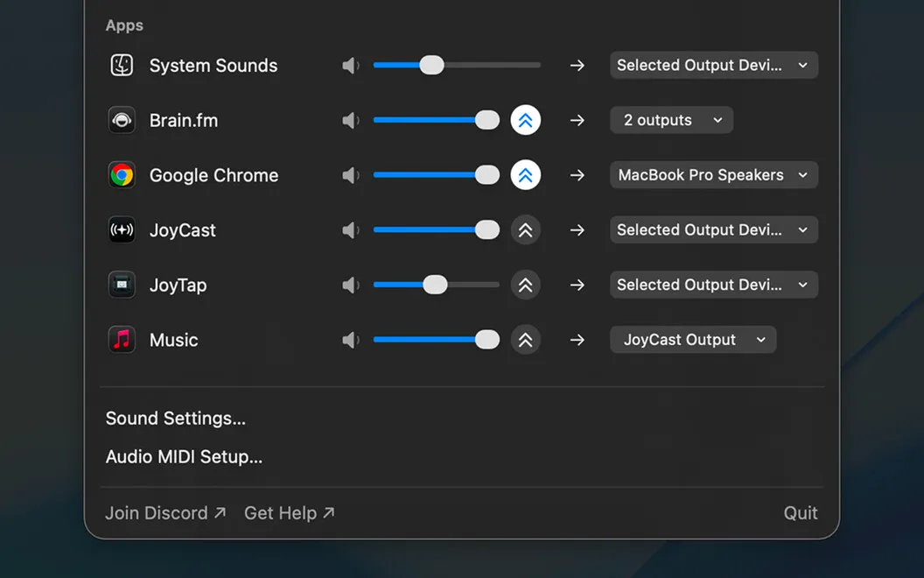Click the System Sounds Finder icon
This screenshot has height=578, width=924.
(122, 65)
